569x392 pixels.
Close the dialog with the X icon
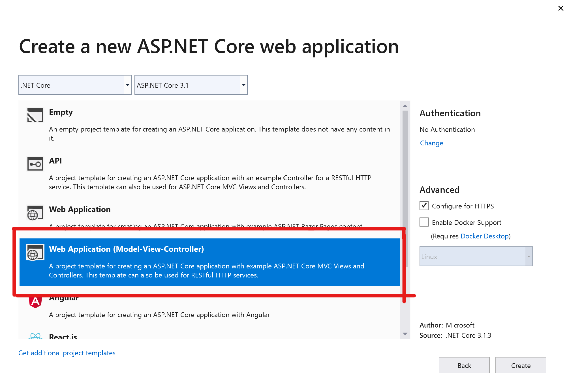(561, 8)
